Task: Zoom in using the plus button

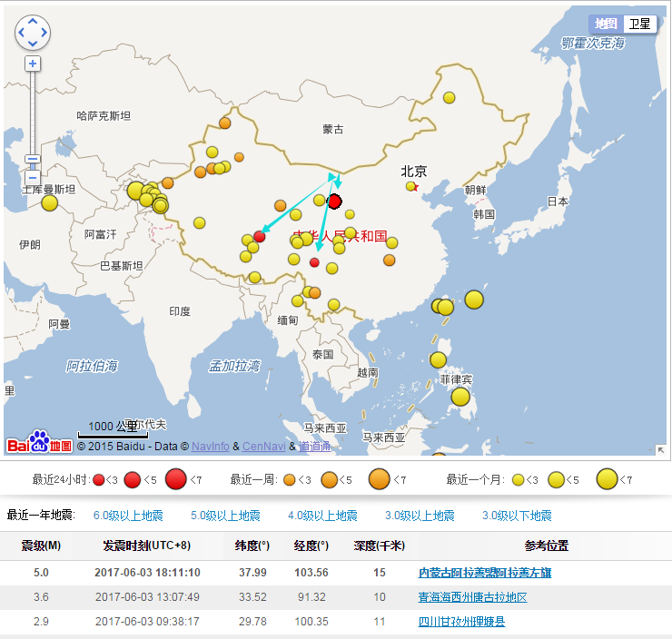Action: [x=33, y=64]
